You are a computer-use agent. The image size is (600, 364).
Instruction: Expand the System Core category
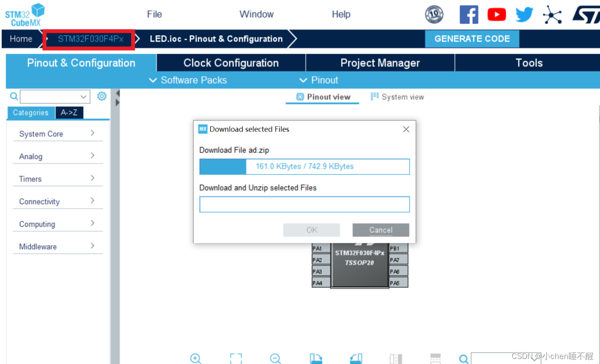click(x=58, y=134)
